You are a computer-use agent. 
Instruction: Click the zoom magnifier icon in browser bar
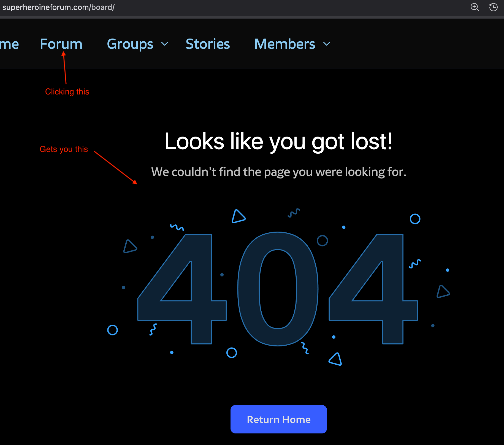coord(475,7)
